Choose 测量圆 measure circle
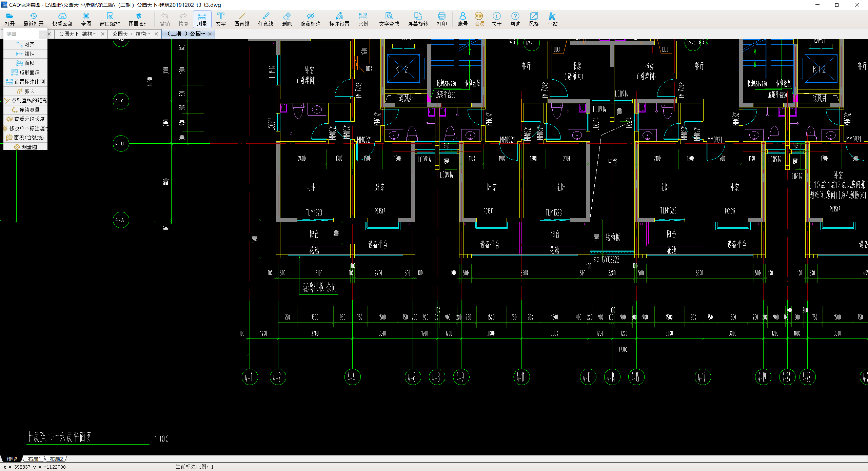 pos(25,147)
